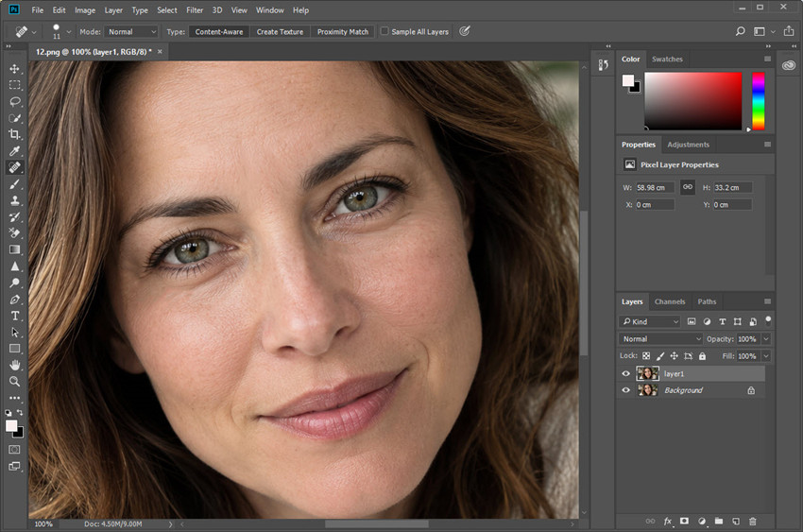Select the Eyedropper tool
This screenshot has height=532, width=803.
[x=14, y=150]
